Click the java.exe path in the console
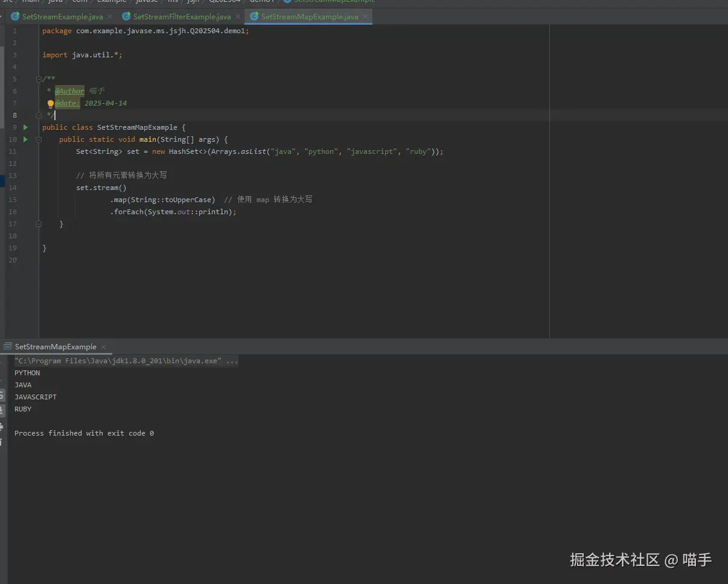The height and width of the screenshot is (584, 728). (118, 361)
